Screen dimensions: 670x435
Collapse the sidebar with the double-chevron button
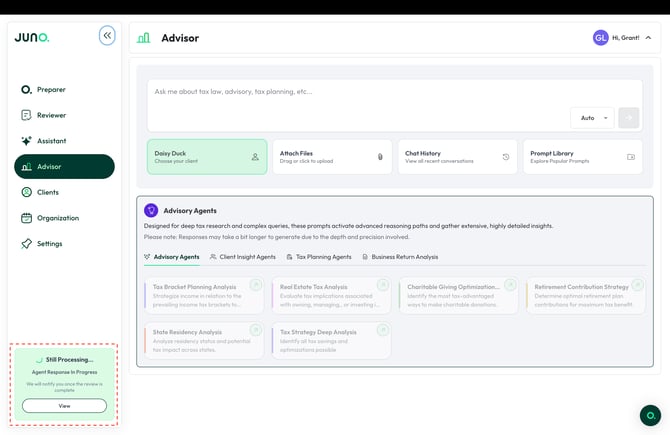click(x=107, y=35)
